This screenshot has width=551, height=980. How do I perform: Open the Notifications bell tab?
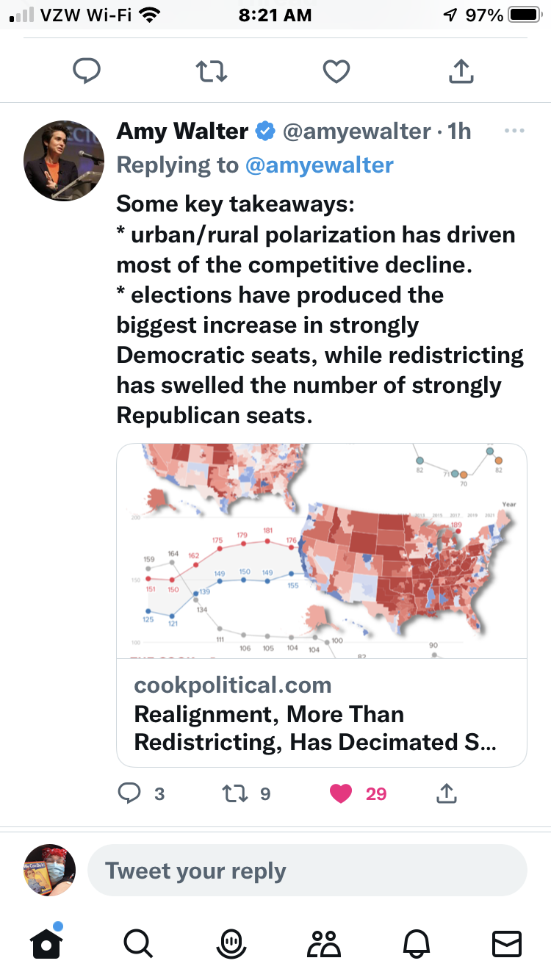tap(415, 943)
